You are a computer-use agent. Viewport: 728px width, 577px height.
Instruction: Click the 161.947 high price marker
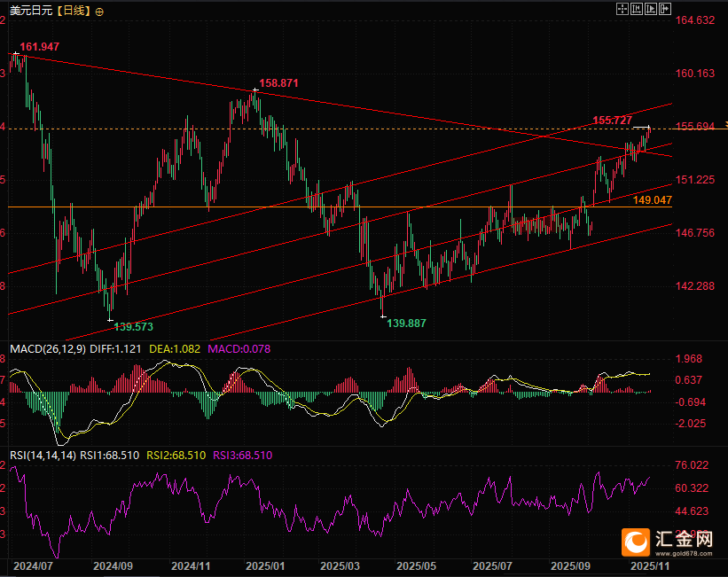tap(39, 46)
